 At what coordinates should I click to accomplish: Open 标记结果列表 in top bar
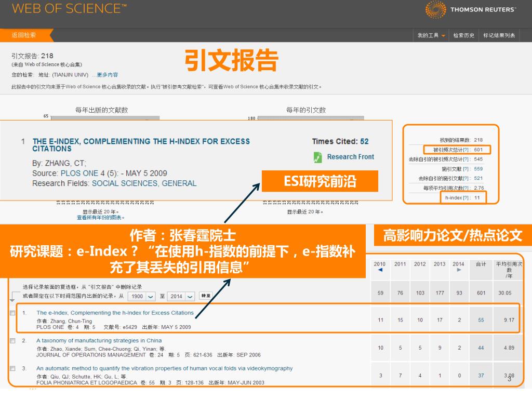tap(499, 35)
